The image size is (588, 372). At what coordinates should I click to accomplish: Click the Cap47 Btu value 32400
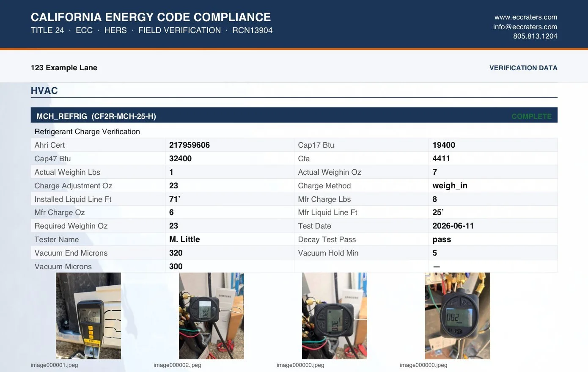(x=180, y=159)
